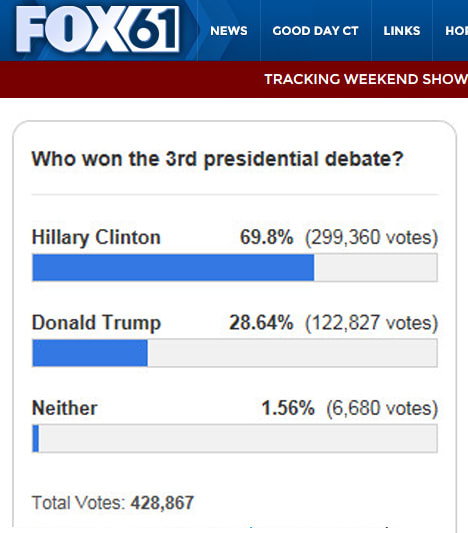Click the 1.56% percentage label
The width and height of the screenshot is (468, 533).
288,408
